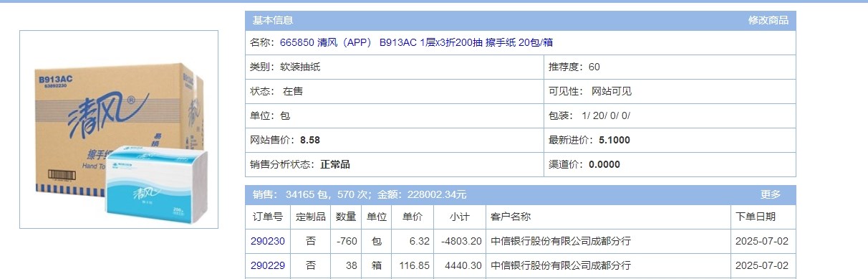Select subtotal 4440.30 cell

pos(460,265)
